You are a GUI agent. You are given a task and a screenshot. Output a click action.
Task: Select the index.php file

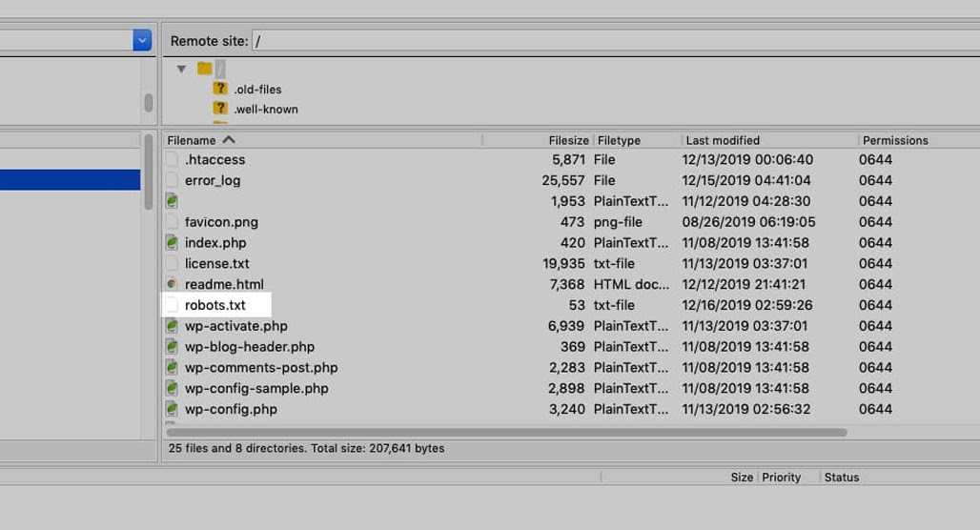pyautogui.click(x=215, y=242)
